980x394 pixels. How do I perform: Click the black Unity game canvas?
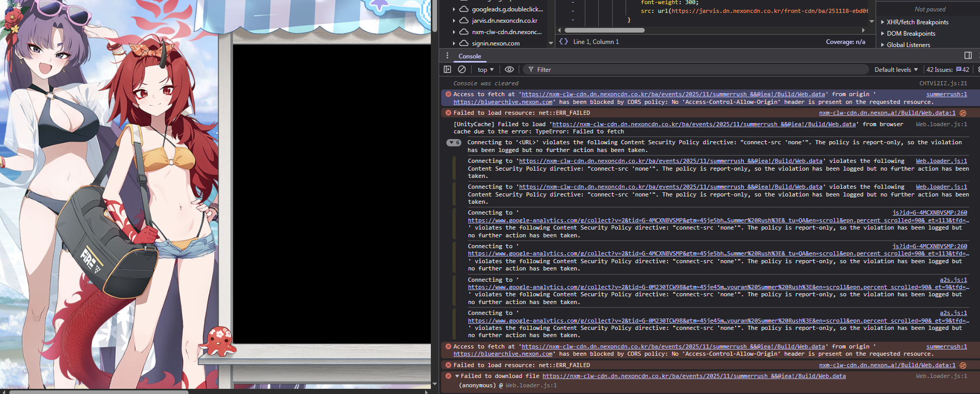[332, 194]
